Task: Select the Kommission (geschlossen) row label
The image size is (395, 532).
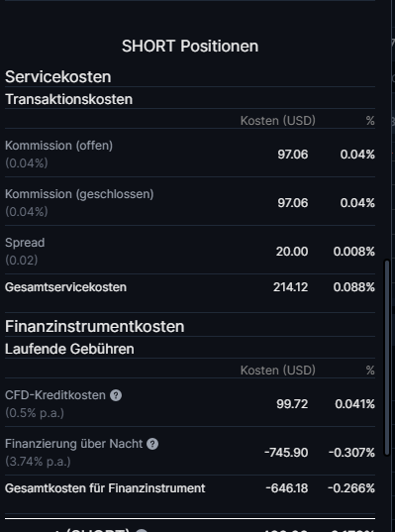Action: (79, 194)
